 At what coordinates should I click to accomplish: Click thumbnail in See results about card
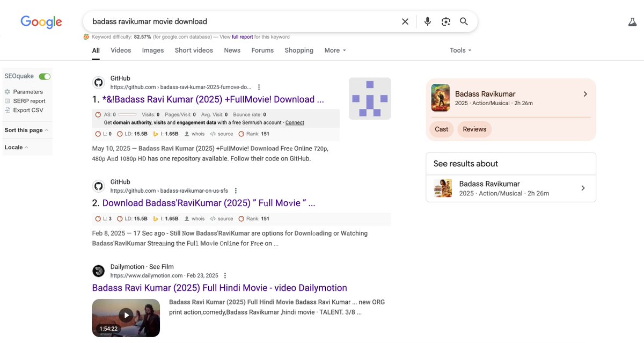point(443,188)
